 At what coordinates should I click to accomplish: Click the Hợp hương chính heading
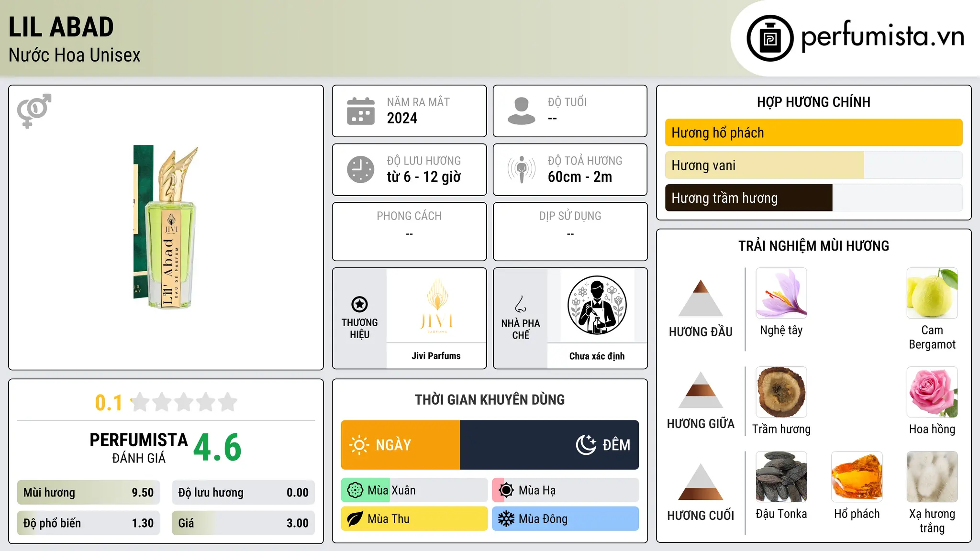[813, 102]
